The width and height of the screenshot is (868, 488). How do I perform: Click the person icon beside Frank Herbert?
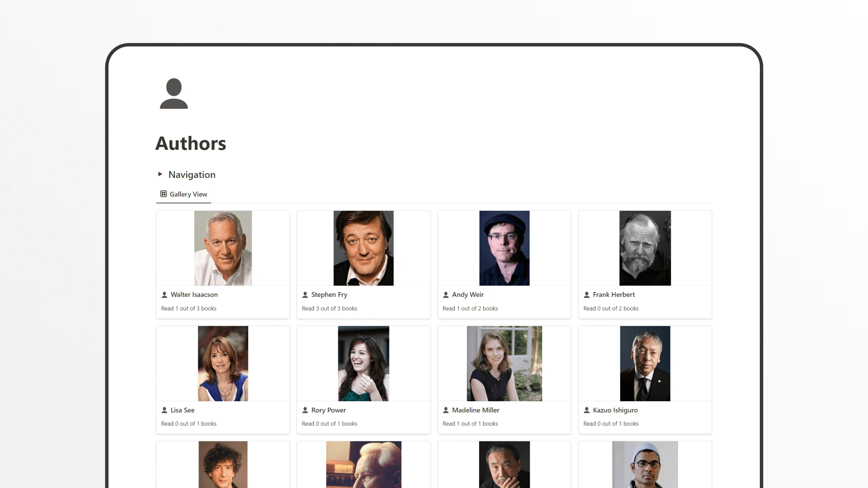(586, 295)
